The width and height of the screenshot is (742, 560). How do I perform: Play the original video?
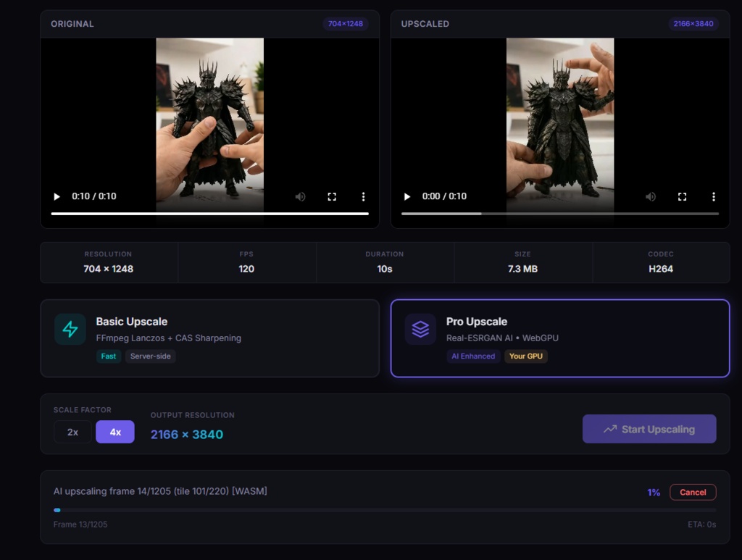[57, 196]
